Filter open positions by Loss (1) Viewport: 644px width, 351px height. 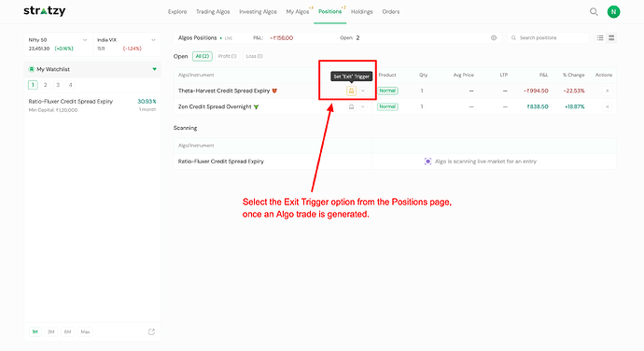[x=254, y=56]
